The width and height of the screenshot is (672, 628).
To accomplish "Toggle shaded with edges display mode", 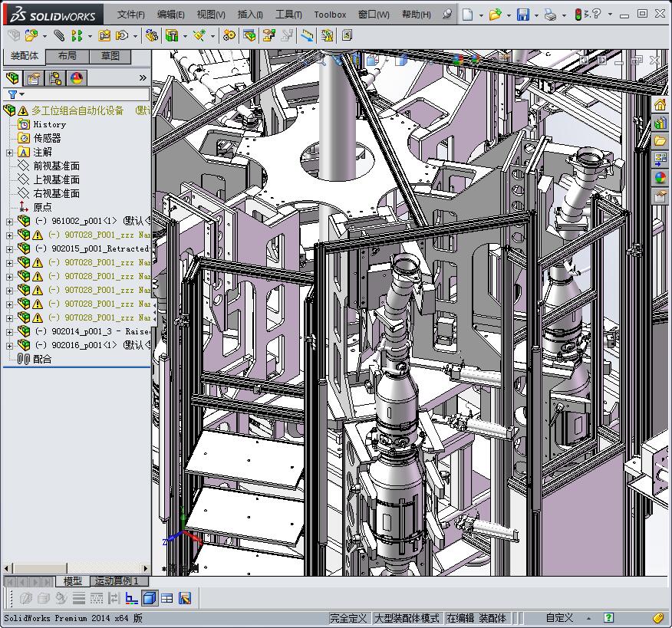I will tap(150, 598).
